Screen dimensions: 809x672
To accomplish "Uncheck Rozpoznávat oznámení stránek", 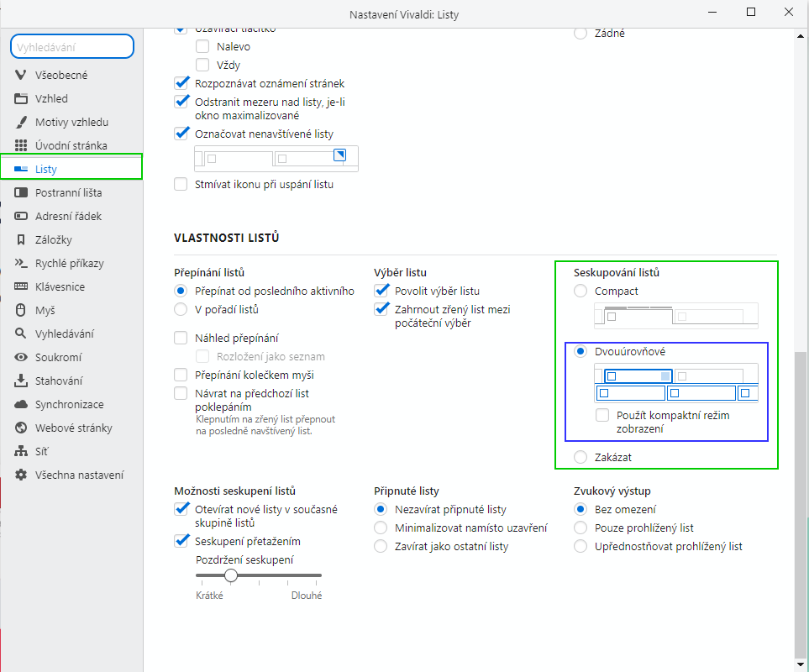I will [181, 83].
